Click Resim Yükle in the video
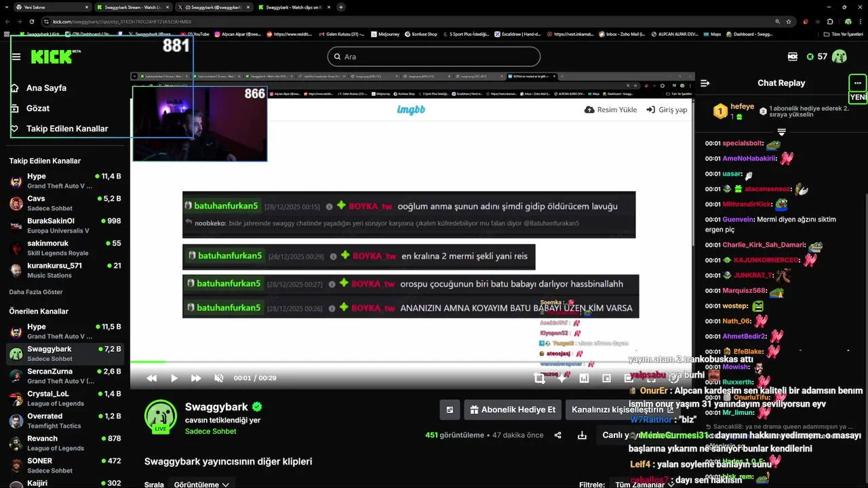The height and width of the screenshot is (488, 868). pos(610,110)
